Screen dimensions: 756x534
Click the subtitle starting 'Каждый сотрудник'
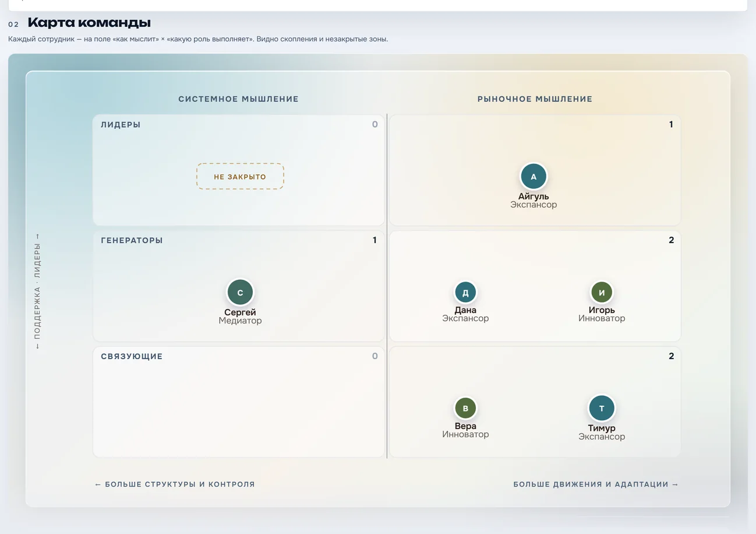point(198,39)
